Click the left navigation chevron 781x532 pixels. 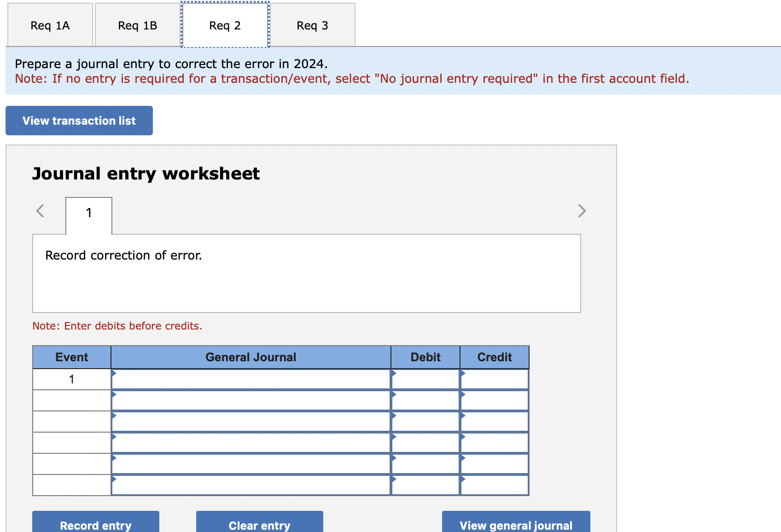[40, 211]
